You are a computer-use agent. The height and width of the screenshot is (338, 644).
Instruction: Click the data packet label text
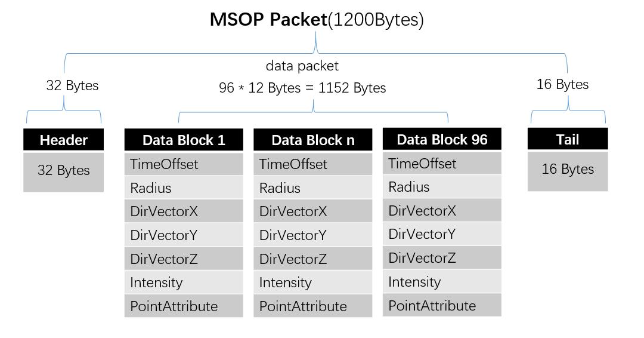click(302, 66)
